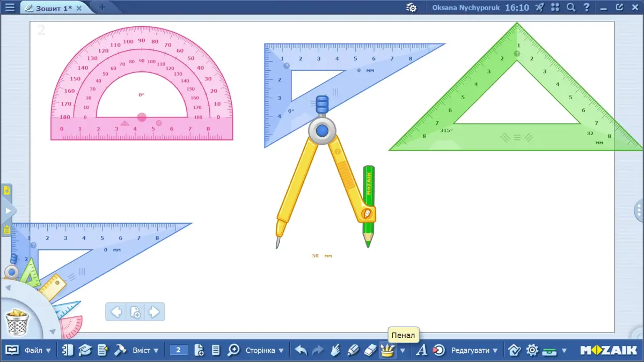Pick the green triangle from the tool wheel
Viewport: 644px width, 362px height.
pyautogui.click(x=31, y=272)
